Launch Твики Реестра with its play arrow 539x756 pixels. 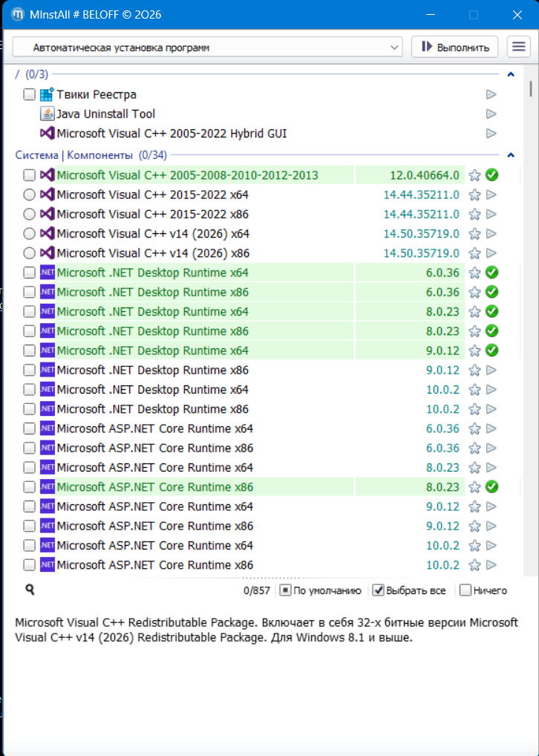pyautogui.click(x=491, y=94)
